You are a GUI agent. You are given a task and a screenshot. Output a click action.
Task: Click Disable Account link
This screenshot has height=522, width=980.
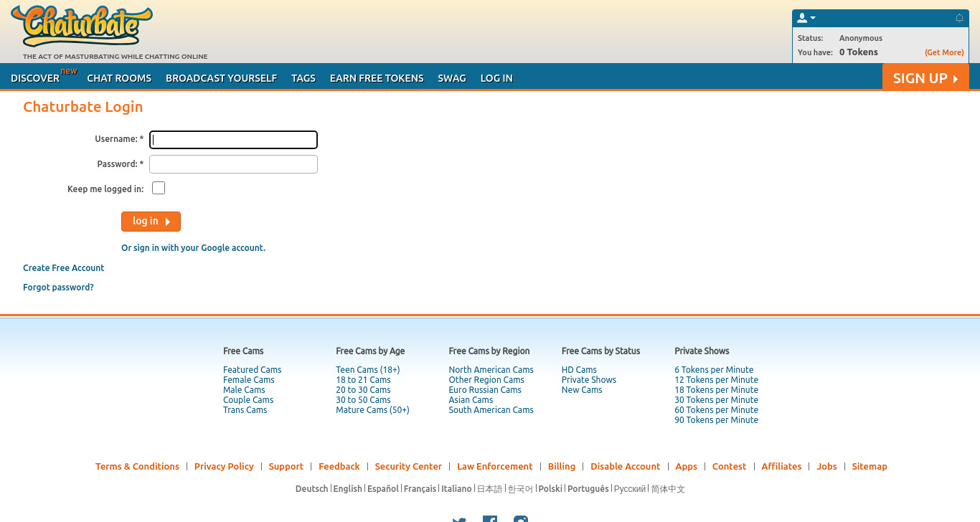pyautogui.click(x=625, y=466)
